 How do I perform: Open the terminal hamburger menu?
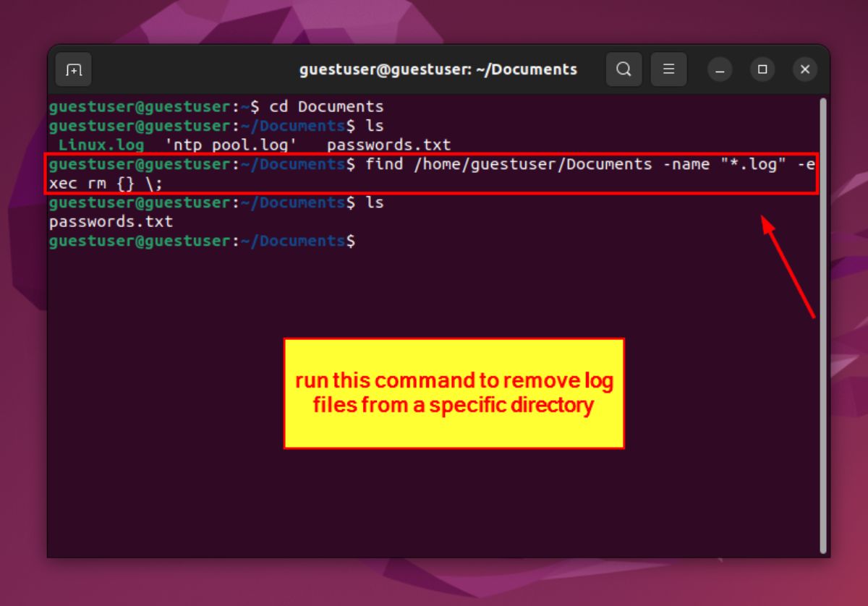(669, 69)
